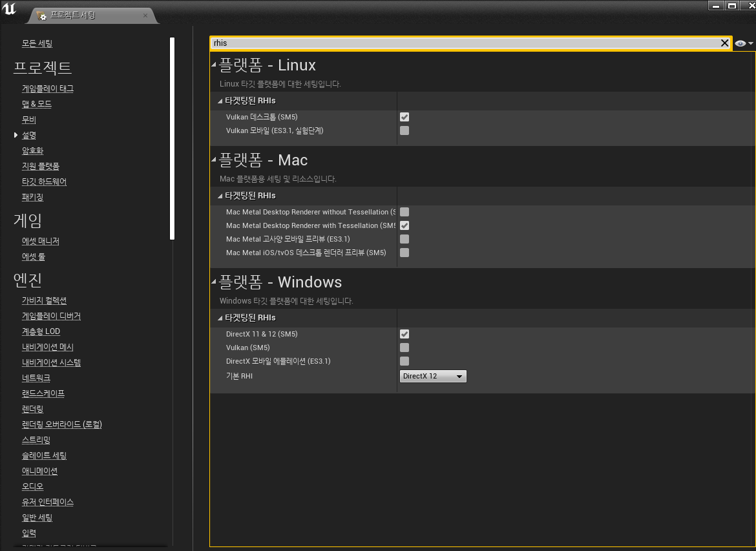Open 유저 인터페이스 settings

pyautogui.click(x=48, y=502)
